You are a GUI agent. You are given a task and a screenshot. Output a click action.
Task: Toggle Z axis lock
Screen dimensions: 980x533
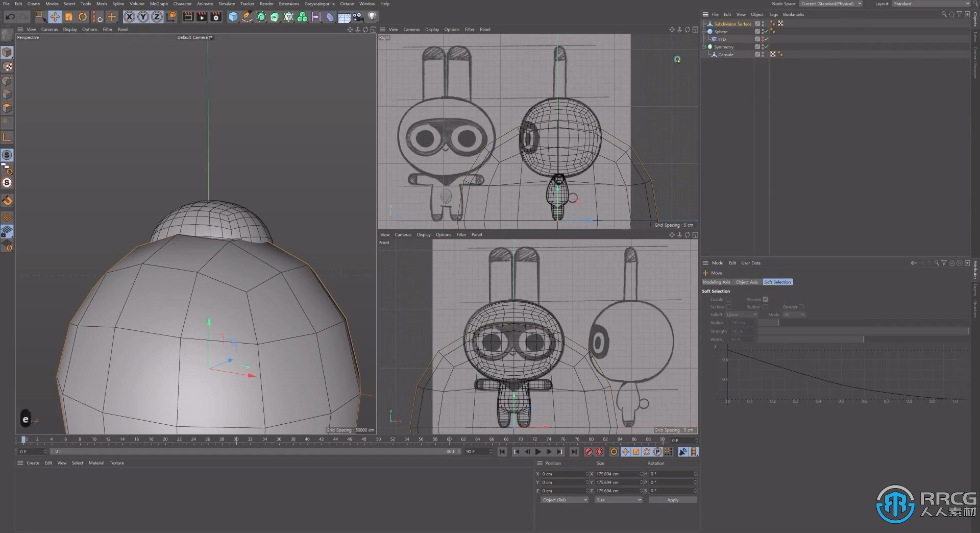pyautogui.click(x=157, y=17)
